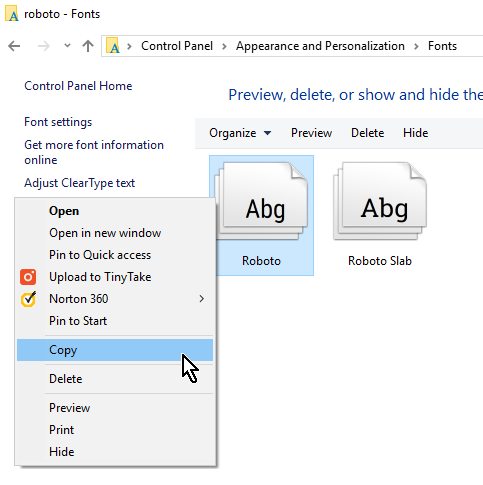Choose Delete in the context menu
This screenshot has height=485, width=483.
115,379
